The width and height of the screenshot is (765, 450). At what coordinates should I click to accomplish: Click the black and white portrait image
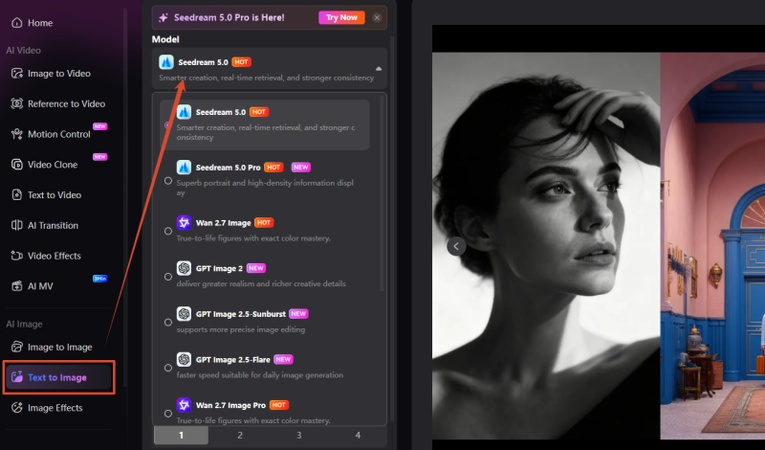(x=546, y=246)
